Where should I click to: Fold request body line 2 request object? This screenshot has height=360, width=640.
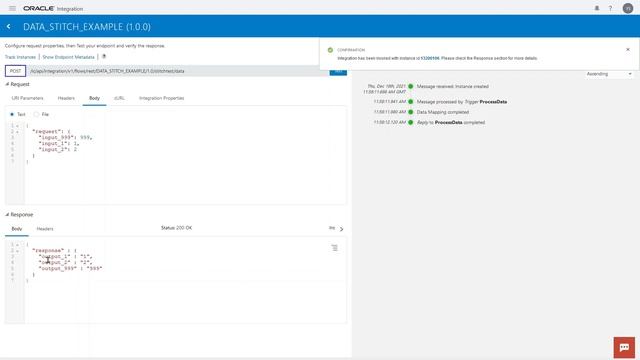pyautogui.click(x=18, y=132)
